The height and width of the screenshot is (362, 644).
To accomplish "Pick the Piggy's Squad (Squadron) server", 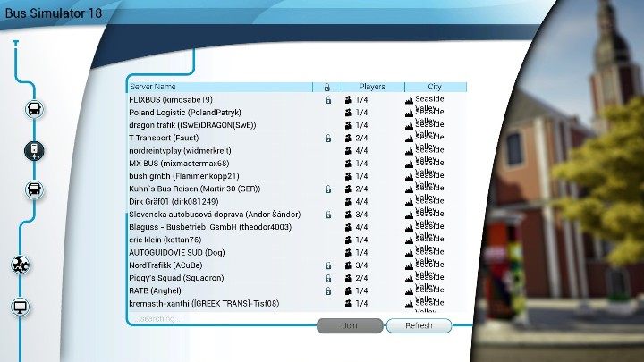I will [x=174, y=278].
